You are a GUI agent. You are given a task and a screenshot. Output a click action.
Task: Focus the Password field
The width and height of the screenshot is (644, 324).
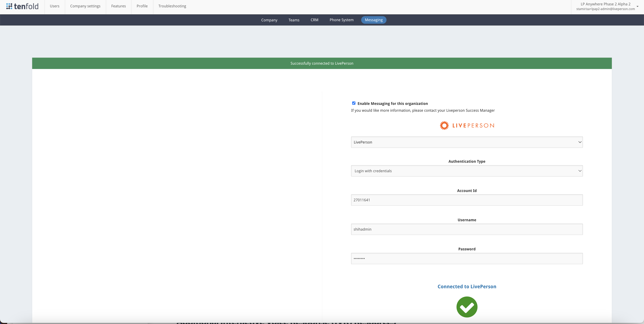(466, 258)
